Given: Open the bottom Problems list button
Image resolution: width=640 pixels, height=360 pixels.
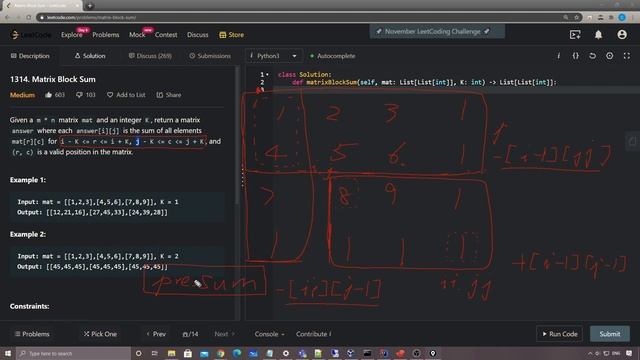Looking at the screenshot, I should 32,334.
